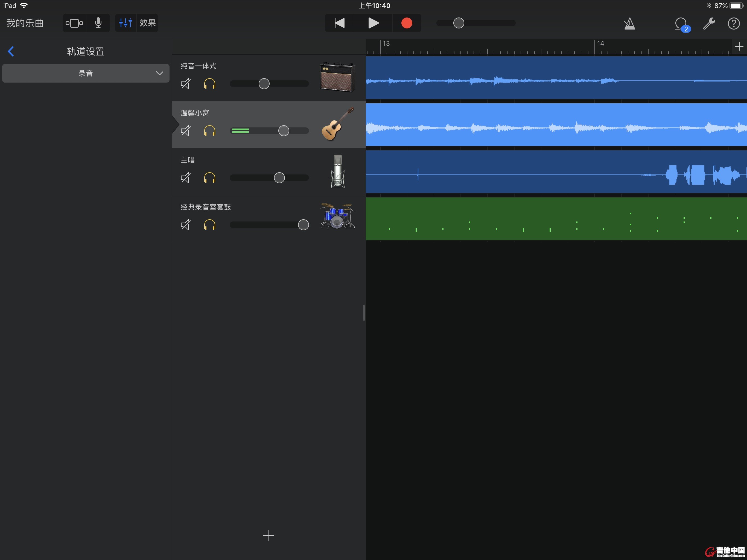
Task: Tap the amplifier instrument icon
Action: pyautogui.click(x=337, y=77)
